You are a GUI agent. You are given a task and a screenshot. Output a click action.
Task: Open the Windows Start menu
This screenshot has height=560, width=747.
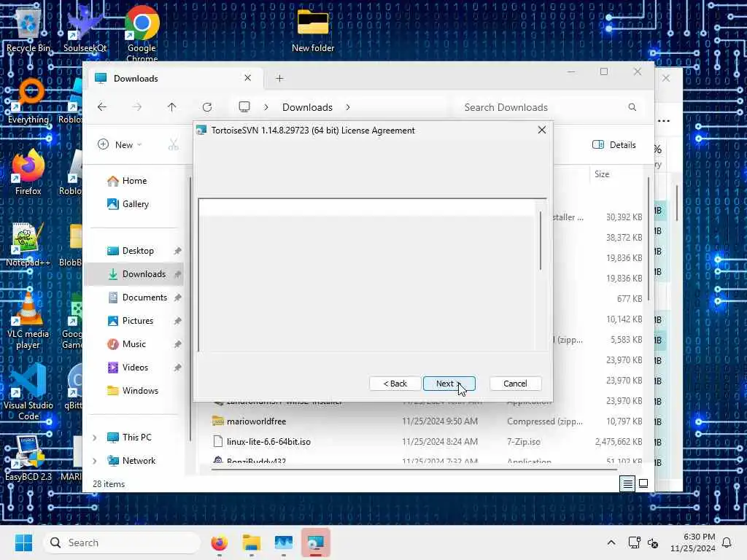point(23,542)
